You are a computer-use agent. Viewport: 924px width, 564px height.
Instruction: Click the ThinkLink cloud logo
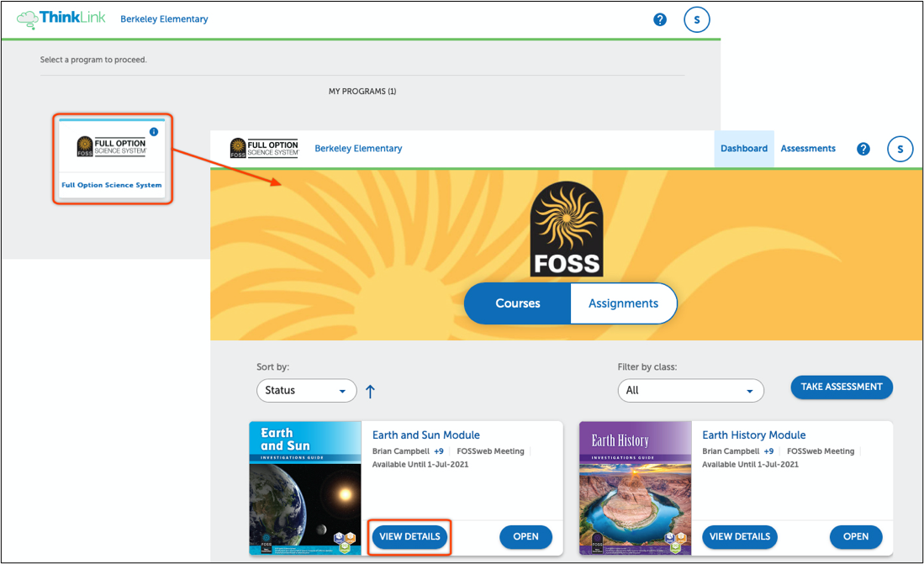tap(61, 18)
